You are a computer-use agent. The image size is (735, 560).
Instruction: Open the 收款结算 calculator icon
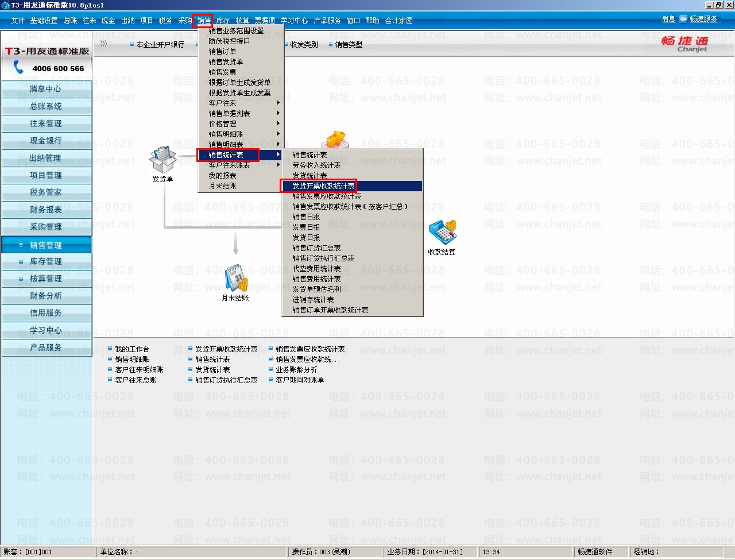[x=442, y=233]
